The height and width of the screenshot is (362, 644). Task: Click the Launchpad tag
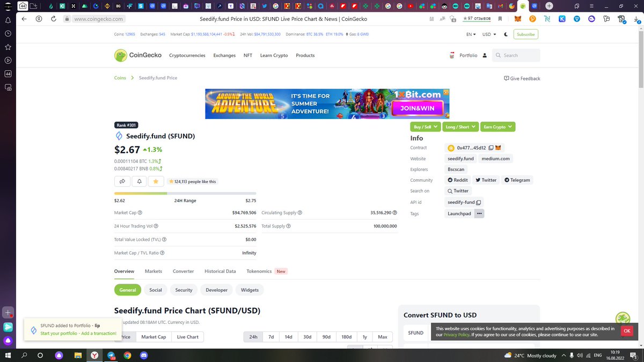point(459,213)
